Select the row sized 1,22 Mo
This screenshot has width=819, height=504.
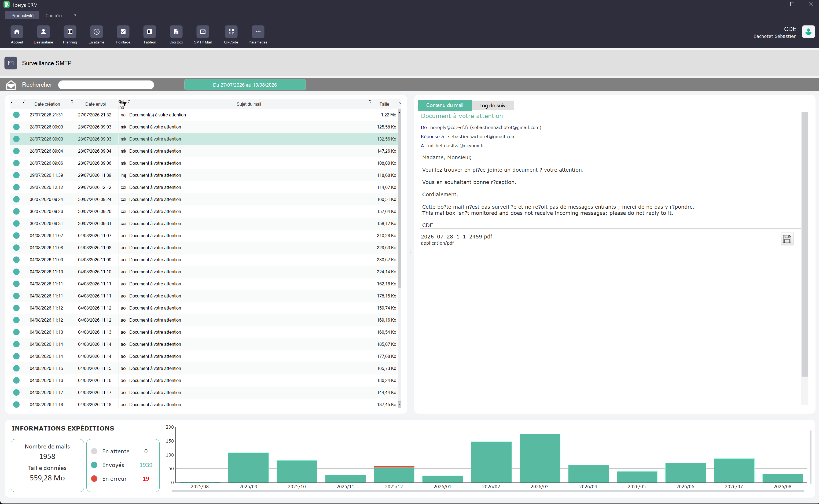point(204,115)
